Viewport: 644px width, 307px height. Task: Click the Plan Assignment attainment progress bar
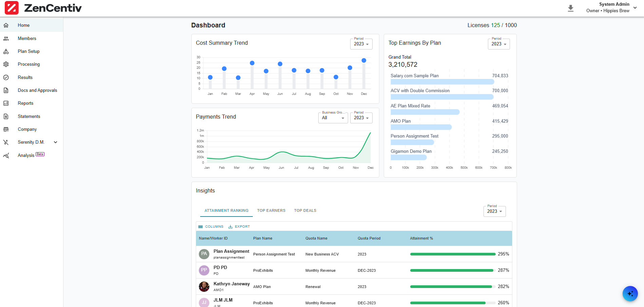coord(453,254)
